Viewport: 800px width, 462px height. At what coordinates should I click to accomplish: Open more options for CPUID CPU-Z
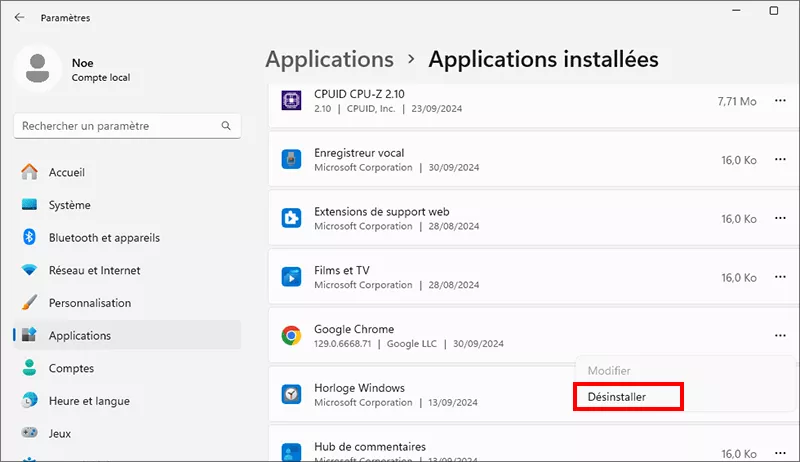tap(780, 100)
